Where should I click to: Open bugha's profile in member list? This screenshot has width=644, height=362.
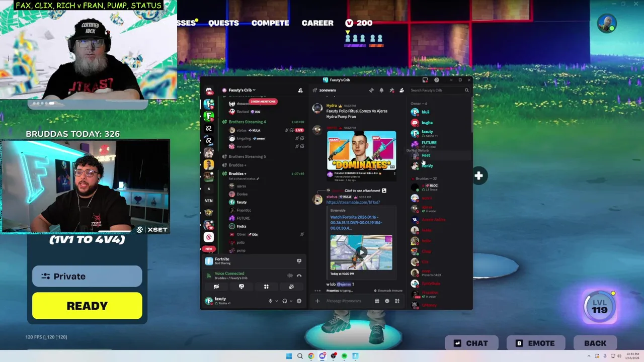[x=427, y=123]
